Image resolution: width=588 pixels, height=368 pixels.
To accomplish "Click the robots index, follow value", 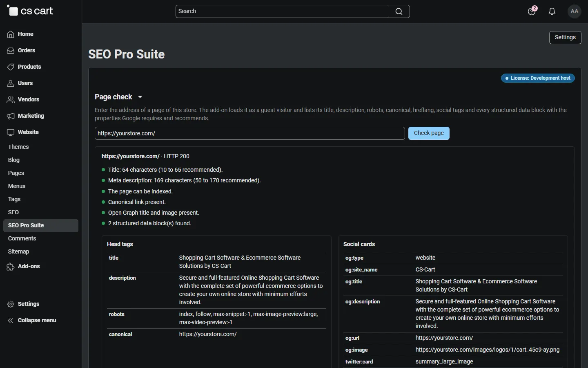I will coord(248,319).
